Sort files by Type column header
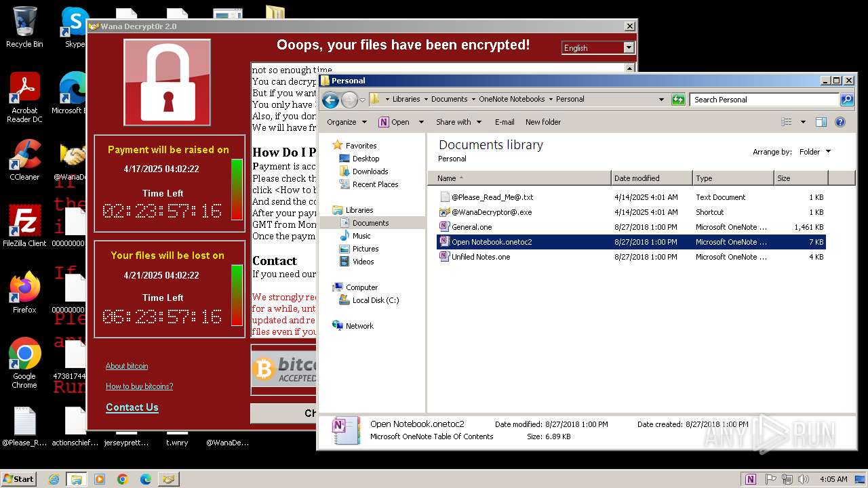Image resolution: width=868 pixels, height=488 pixels. (x=733, y=178)
